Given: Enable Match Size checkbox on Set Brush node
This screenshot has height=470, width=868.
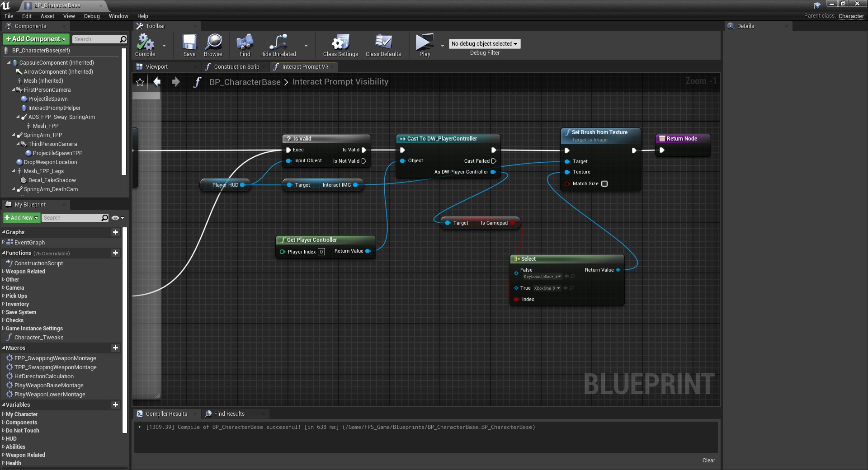Looking at the screenshot, I should click(x=604, y=184).
